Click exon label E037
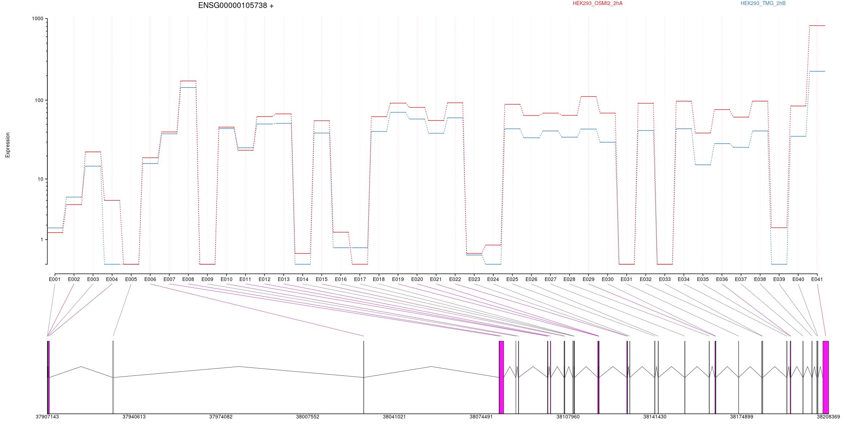Viewport: 868px width, 434px height. [x=741, y=279]
